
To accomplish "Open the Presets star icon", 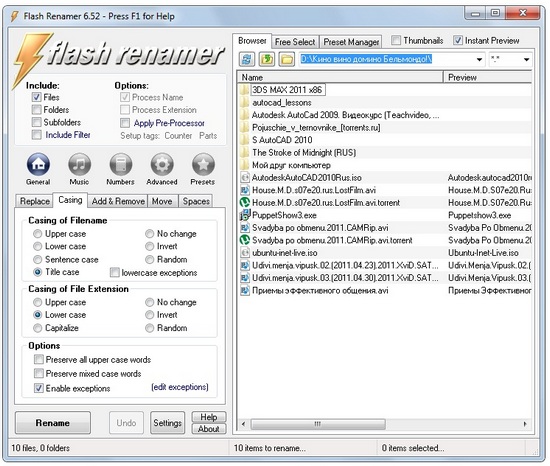I will coord(203,164).
